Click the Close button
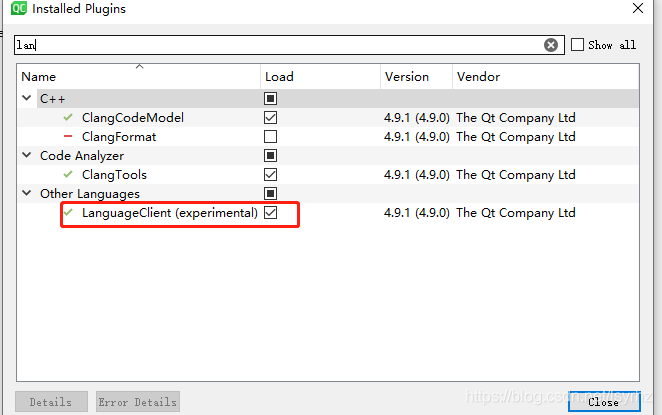The height and width of the screenshot is (415, 662). (604, 401)
